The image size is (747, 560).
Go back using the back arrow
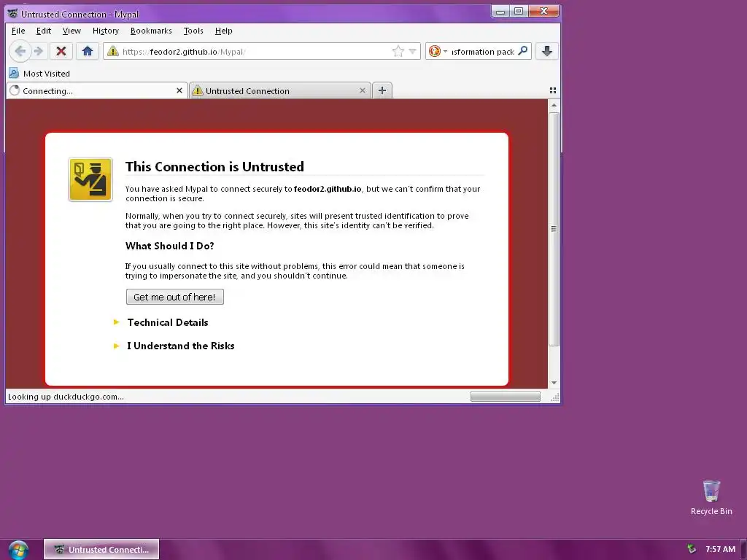(20, 52)
